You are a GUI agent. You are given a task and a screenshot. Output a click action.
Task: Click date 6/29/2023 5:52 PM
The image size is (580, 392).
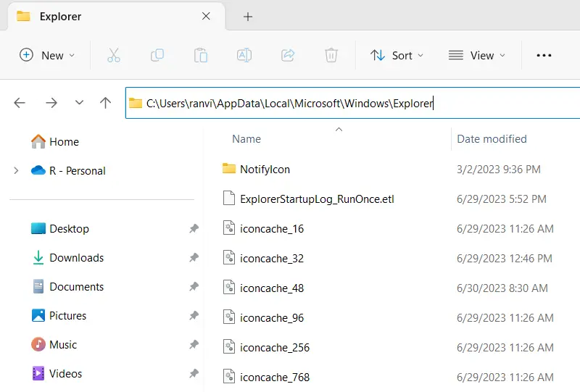501,199
